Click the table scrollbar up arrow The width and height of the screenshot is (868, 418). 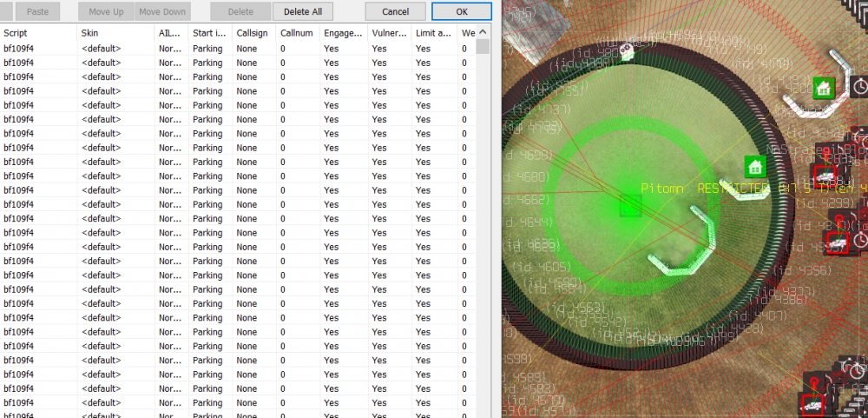[483, 32]
